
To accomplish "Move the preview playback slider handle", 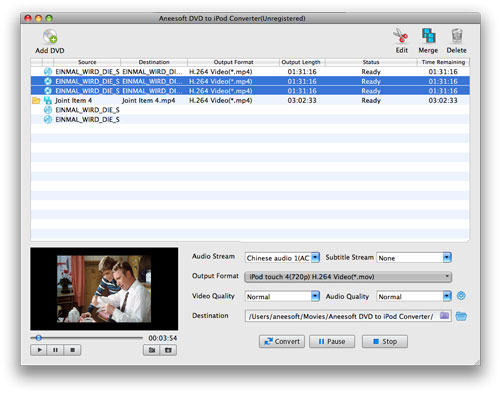I will [x=39, y=338].
